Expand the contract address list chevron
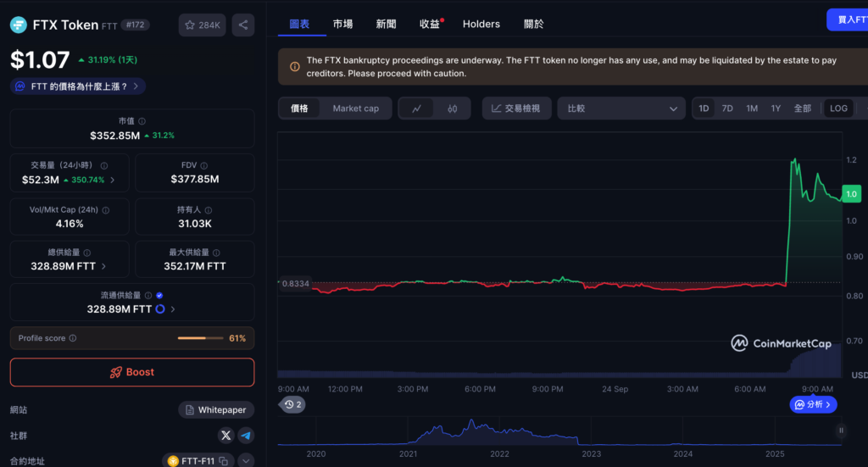This screenshot has width=868, height=467. coord(246,461)
